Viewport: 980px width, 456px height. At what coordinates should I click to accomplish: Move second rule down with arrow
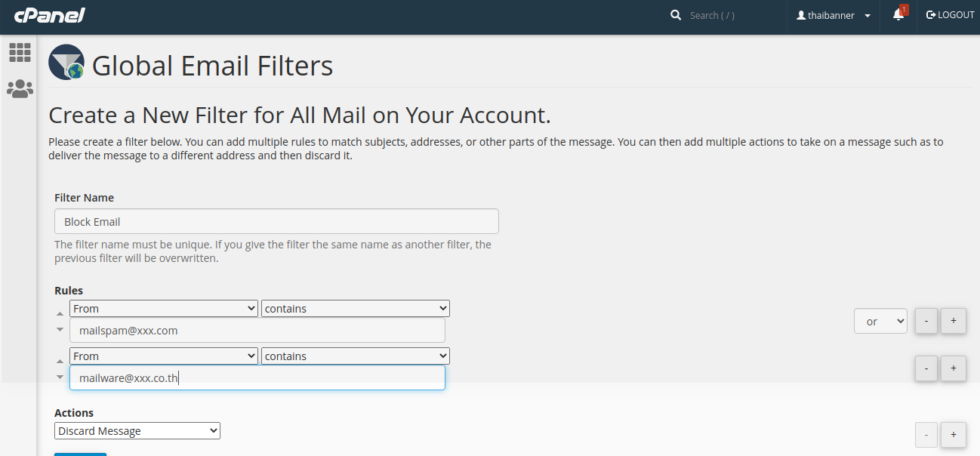tap(60, 377)
